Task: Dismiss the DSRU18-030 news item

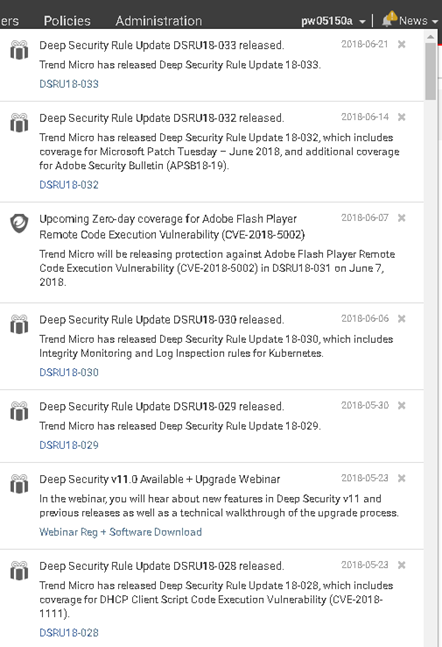Action: tap(401, 319)
